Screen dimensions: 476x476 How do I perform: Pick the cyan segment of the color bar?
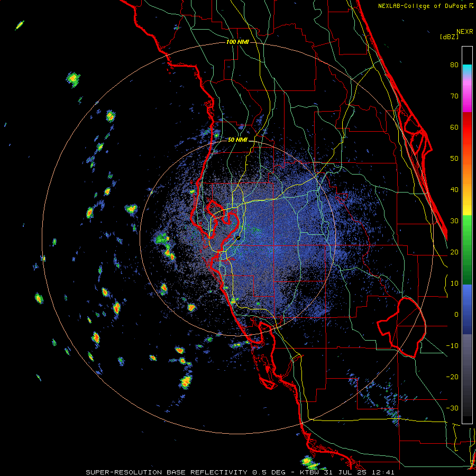click(467, 69)
